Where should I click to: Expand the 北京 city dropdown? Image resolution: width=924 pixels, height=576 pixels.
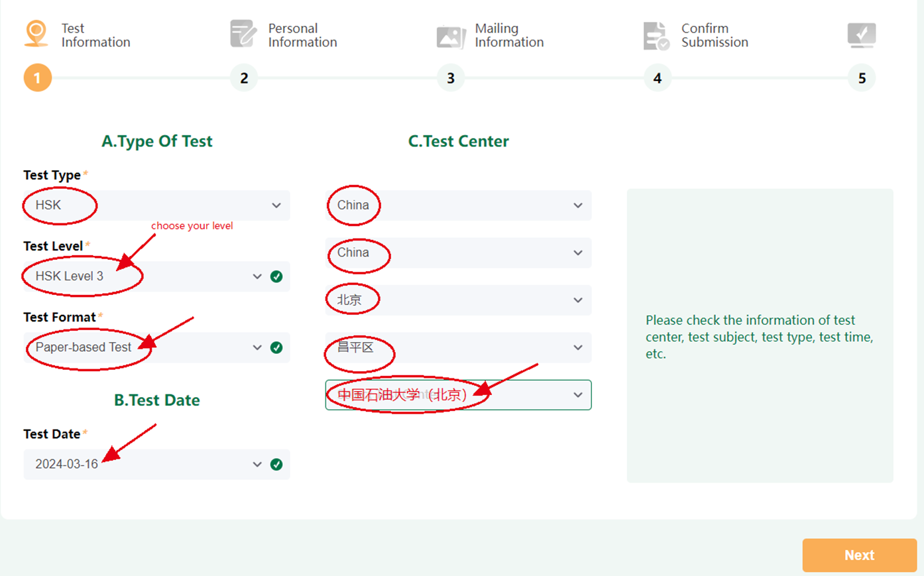(x=458, y=300)
